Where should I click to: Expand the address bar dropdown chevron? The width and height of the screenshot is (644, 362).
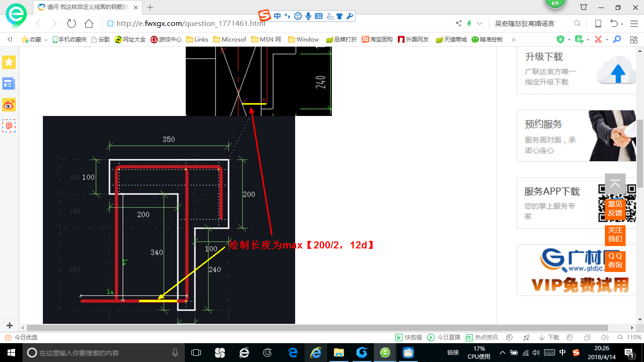point(480,24)
